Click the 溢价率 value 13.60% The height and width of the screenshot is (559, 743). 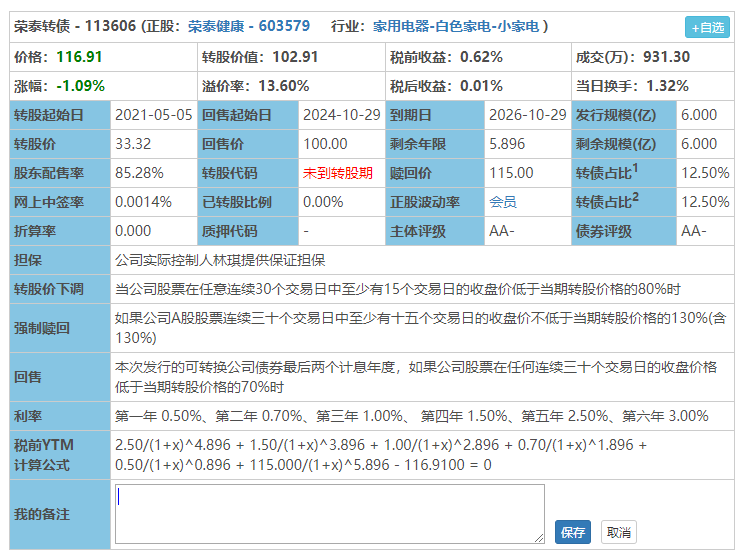(283, 86)
